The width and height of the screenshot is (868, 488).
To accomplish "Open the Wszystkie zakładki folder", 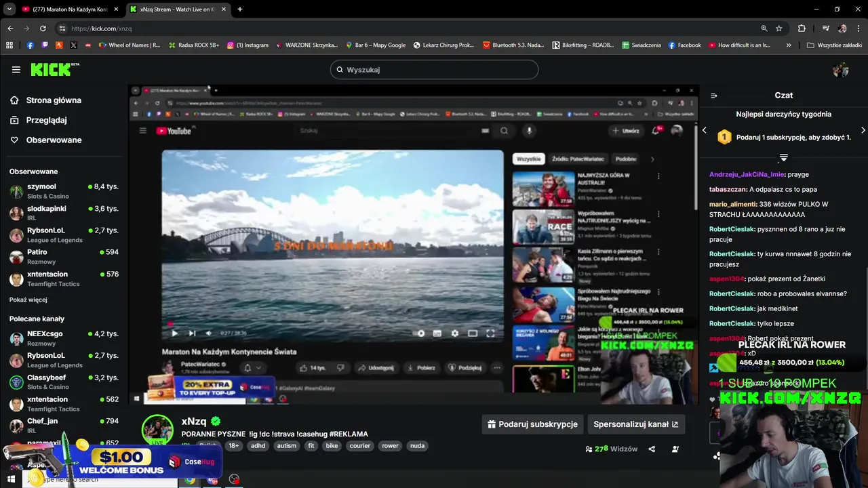I will (x=835, y=45).
